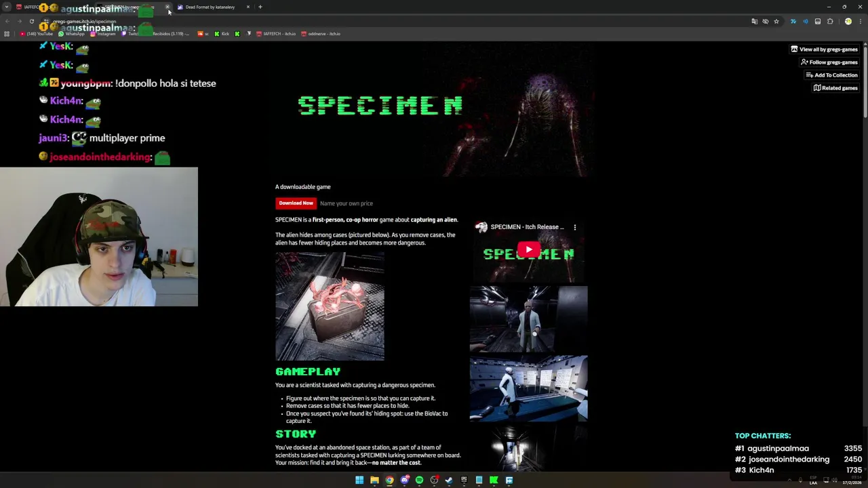Open the blue 7TV extension icon
The width and height of the screenshot is (868, 488).
(x=793, y=22)
